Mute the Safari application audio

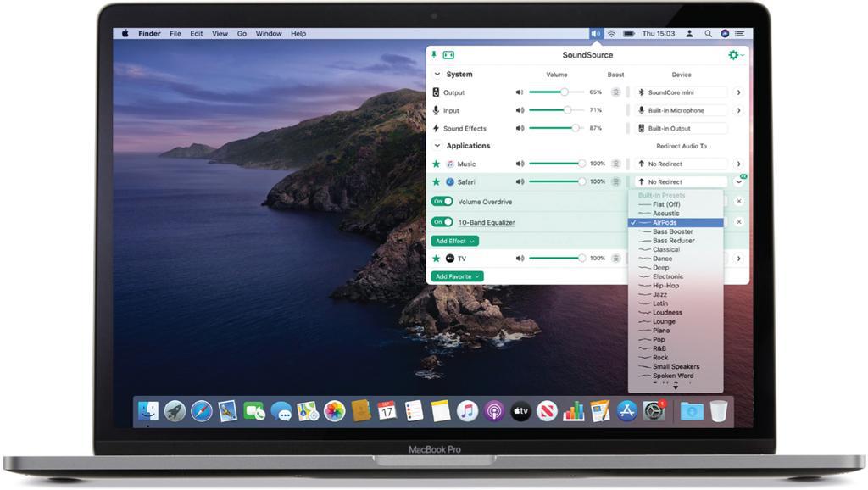[x=520, y=181]
